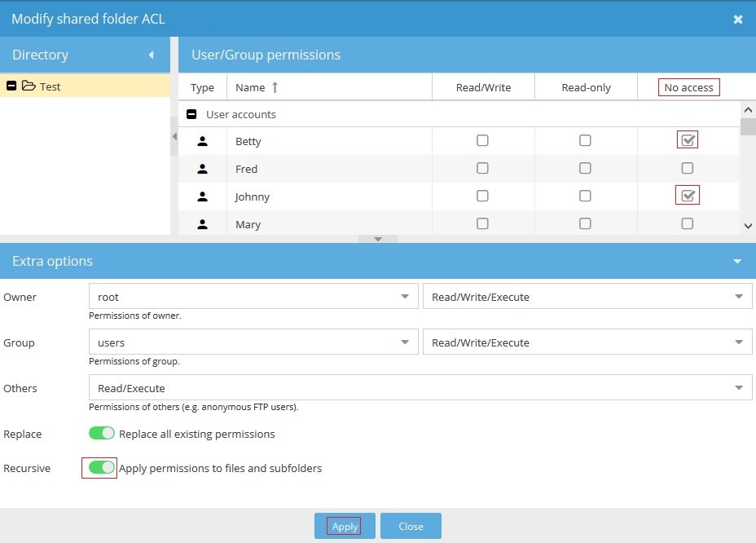
Task: Toggle Replace all existing permissions switch
Action: point(102,434)
